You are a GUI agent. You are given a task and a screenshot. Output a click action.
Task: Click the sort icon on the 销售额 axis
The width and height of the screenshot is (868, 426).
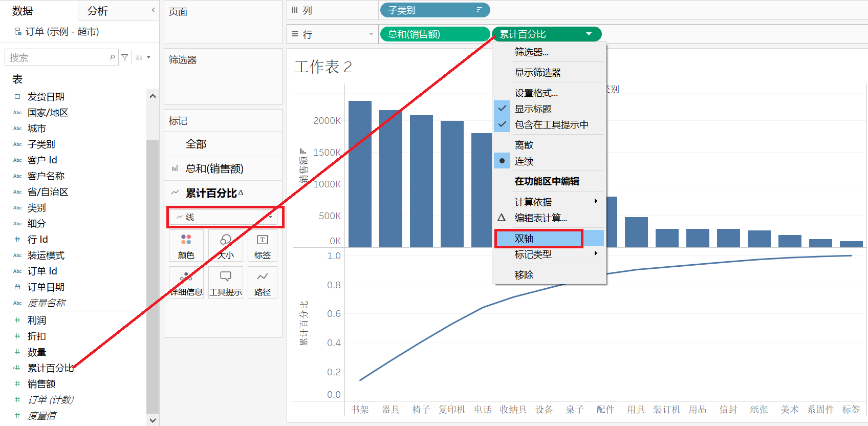(303, 151)
